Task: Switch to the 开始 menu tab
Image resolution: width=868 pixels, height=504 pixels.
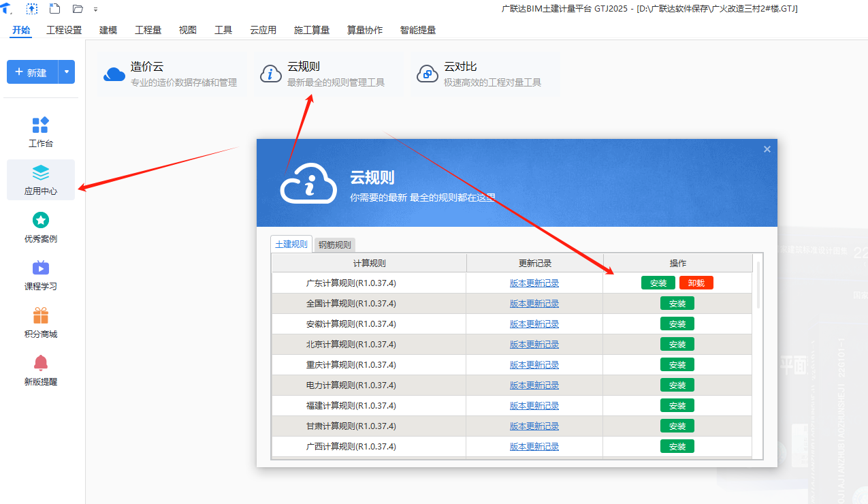Action: (x=21, y=30)
